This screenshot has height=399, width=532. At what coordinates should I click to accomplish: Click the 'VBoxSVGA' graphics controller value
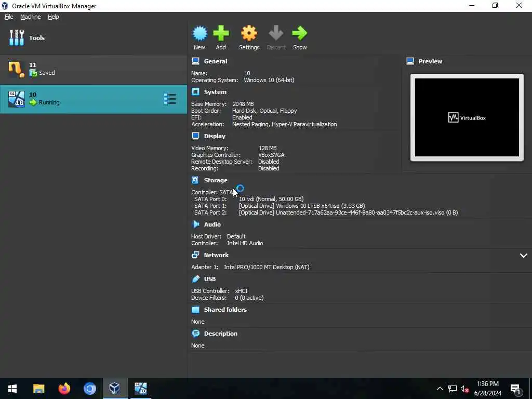271,155
